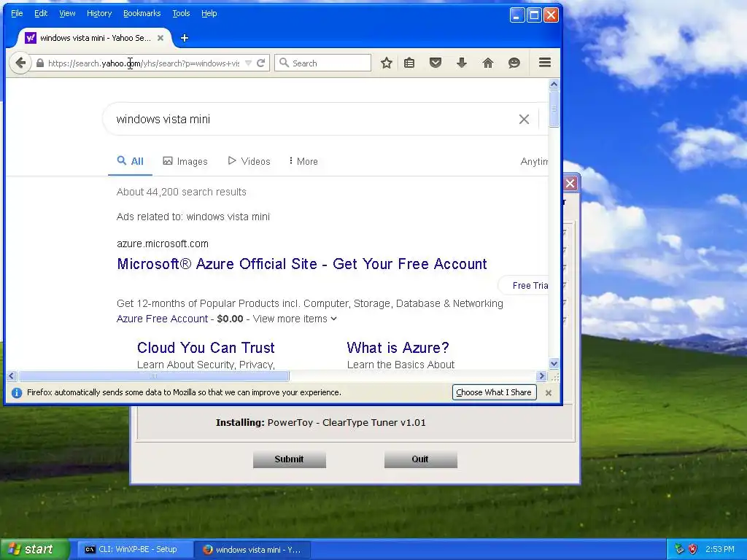Reload the page with the refresh icon
This screenshot has height=560, width=747.
pyautogui.click(x=260, y=63)
